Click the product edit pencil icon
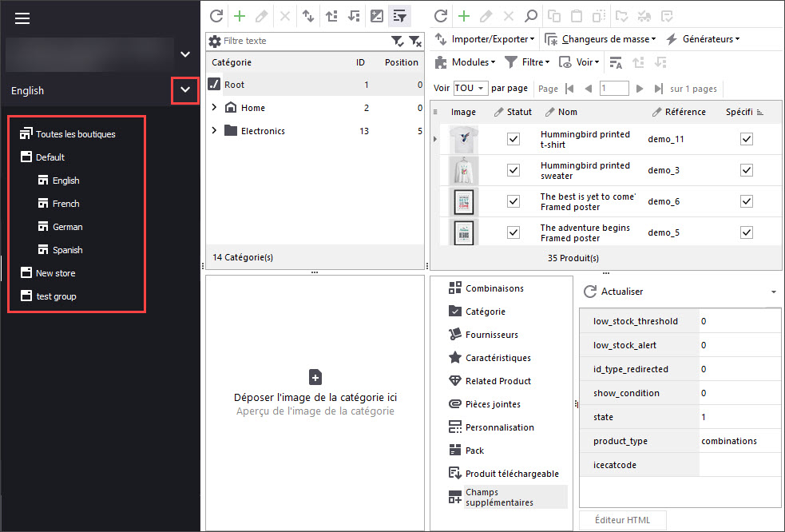785x532 pixels. click(x=486, y=16)
